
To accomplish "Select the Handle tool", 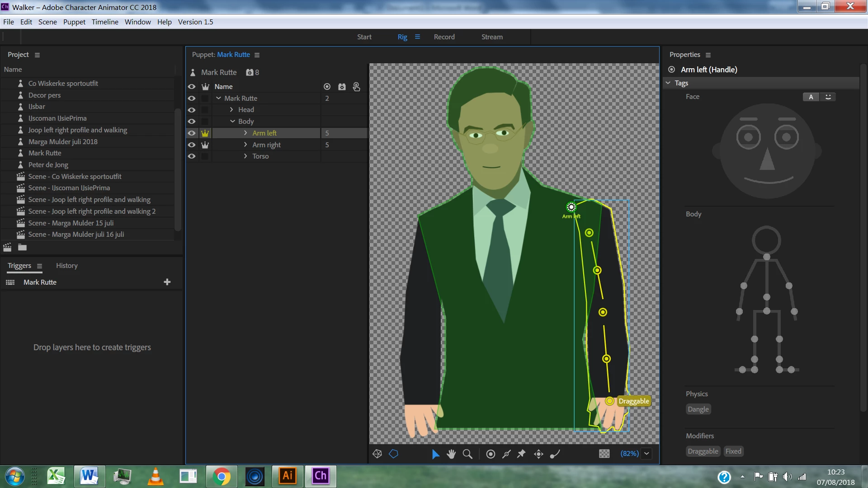I will [491, 454].
